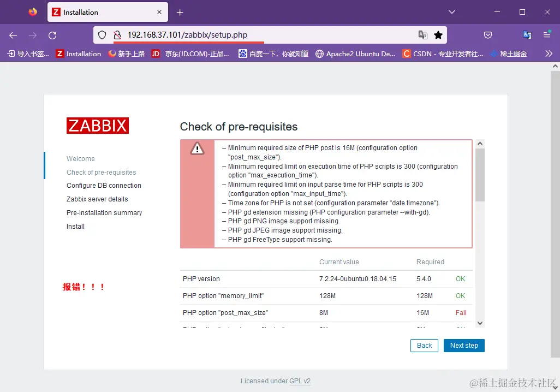
Task: Select the Welcome setup step
Action: (x=81, y=159)
